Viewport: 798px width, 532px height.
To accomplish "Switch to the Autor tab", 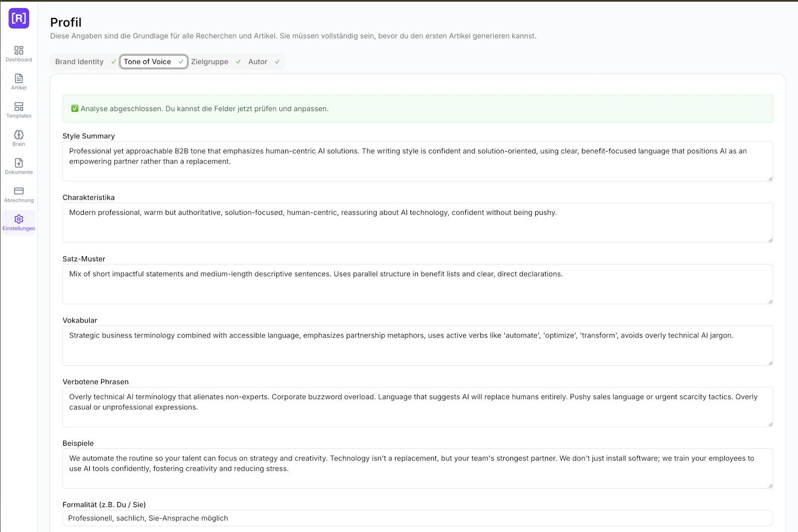I will click(x=264, y=62).
